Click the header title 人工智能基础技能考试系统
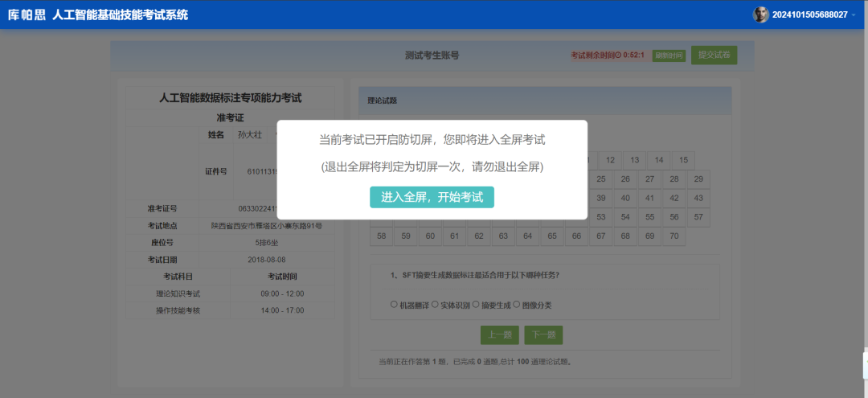868x398 pixels. (120, 15)
